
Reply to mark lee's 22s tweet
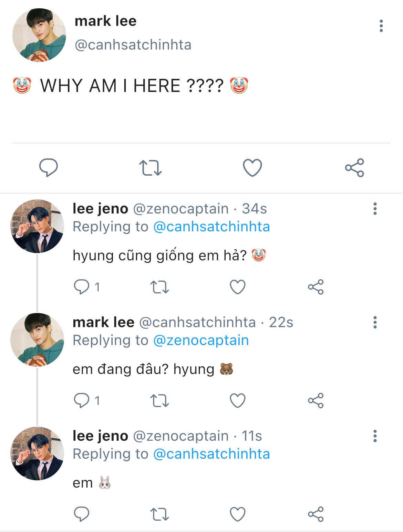82,400
